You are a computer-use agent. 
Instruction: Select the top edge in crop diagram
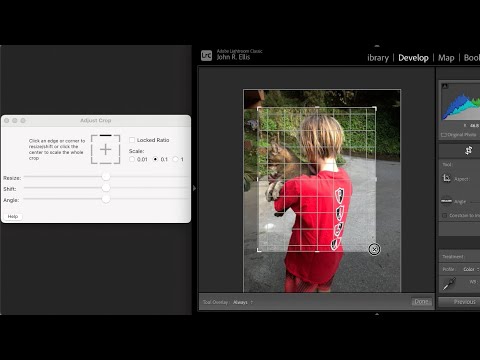[105, 135]
